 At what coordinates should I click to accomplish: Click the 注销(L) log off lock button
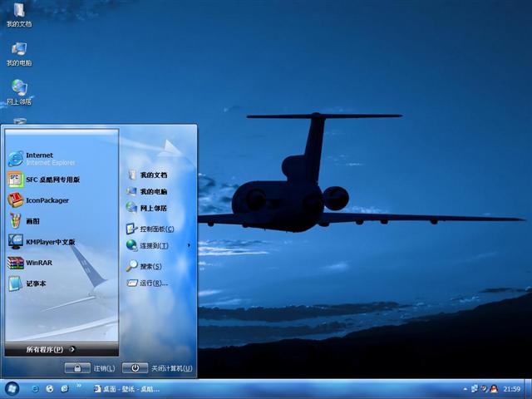click(x=77, y=368)
